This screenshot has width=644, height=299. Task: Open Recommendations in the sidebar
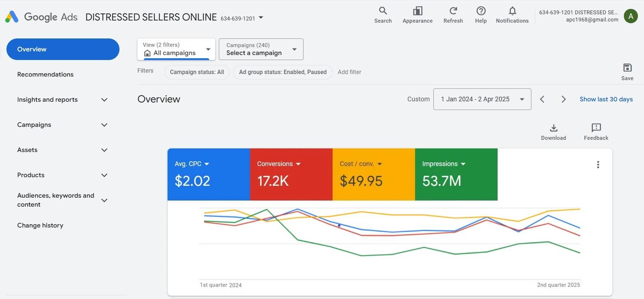(x=45, y=74)
